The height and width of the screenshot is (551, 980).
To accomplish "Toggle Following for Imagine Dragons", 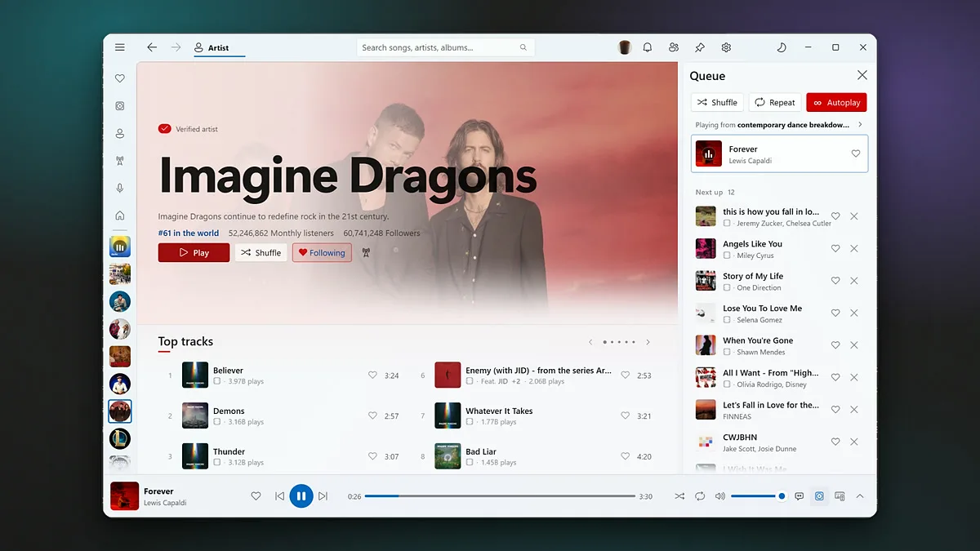I will pyautogui.click(x=322, y=253).
